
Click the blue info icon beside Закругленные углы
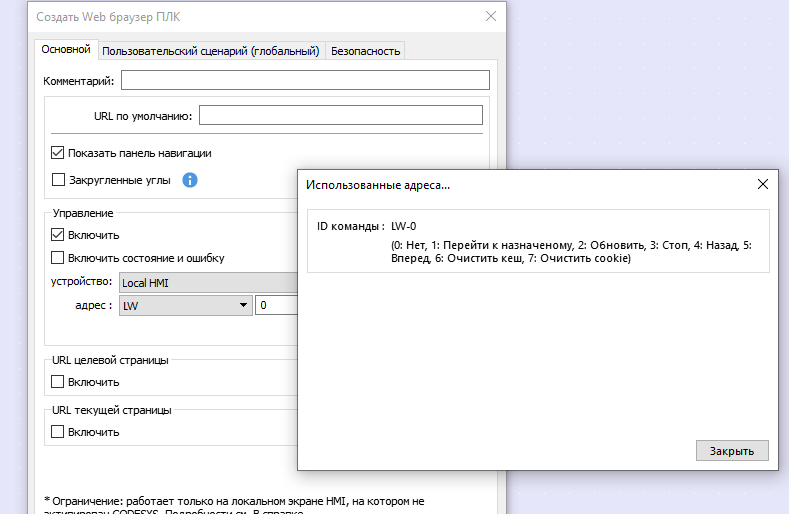click(190, 180)
